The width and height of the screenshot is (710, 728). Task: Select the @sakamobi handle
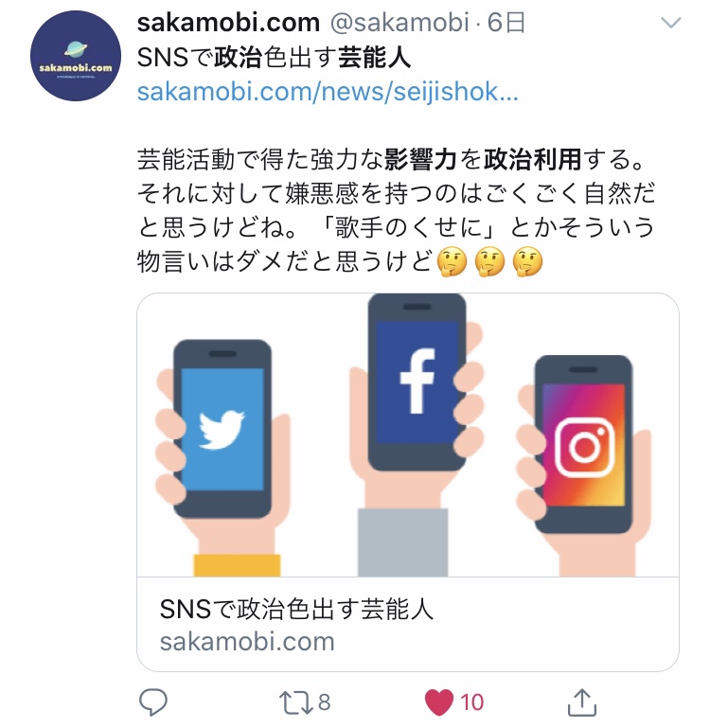399,23
